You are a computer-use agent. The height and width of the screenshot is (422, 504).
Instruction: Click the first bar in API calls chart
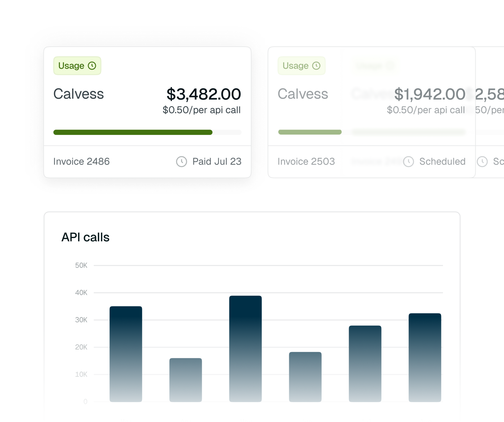coord(126,354)
